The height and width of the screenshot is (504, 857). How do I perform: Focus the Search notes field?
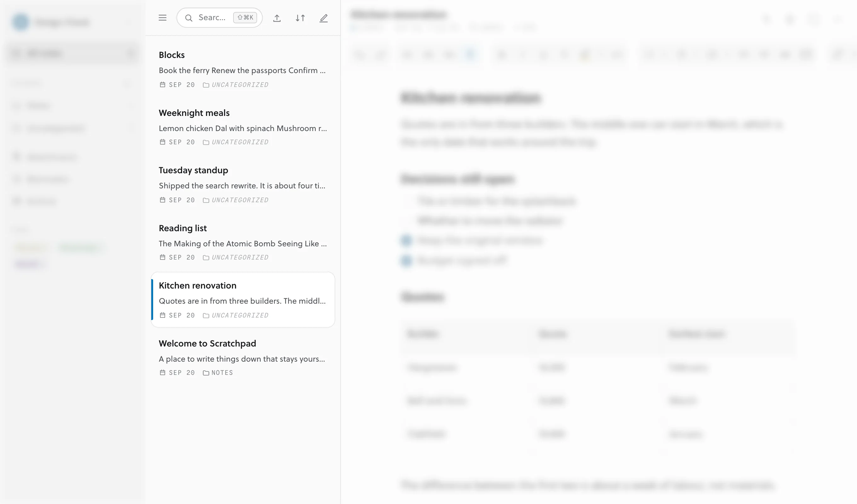pos(219,18)
